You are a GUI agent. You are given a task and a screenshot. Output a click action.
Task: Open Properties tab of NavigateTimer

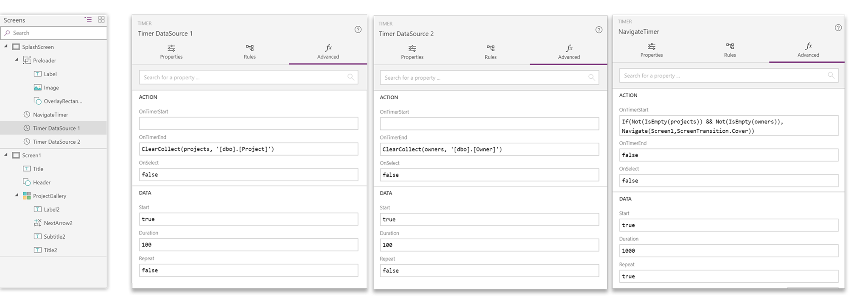[x=652, y=50]
